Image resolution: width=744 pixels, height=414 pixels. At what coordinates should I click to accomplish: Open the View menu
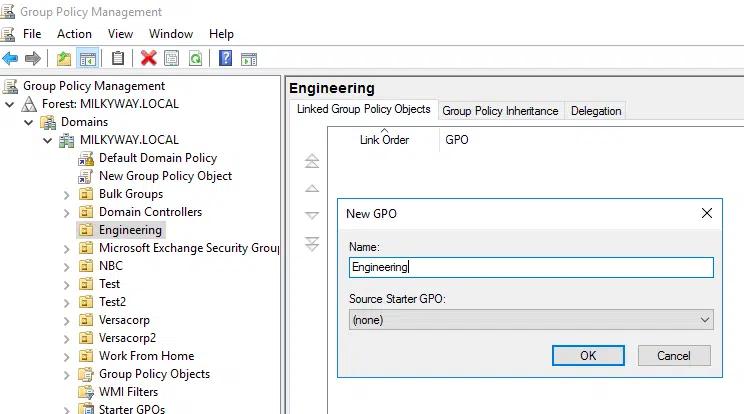click(x=120, y=34)
